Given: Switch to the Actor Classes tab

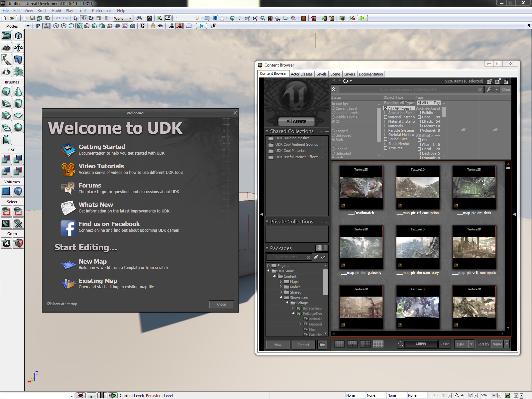Looking at the screenshot, I should pos(301,74).
